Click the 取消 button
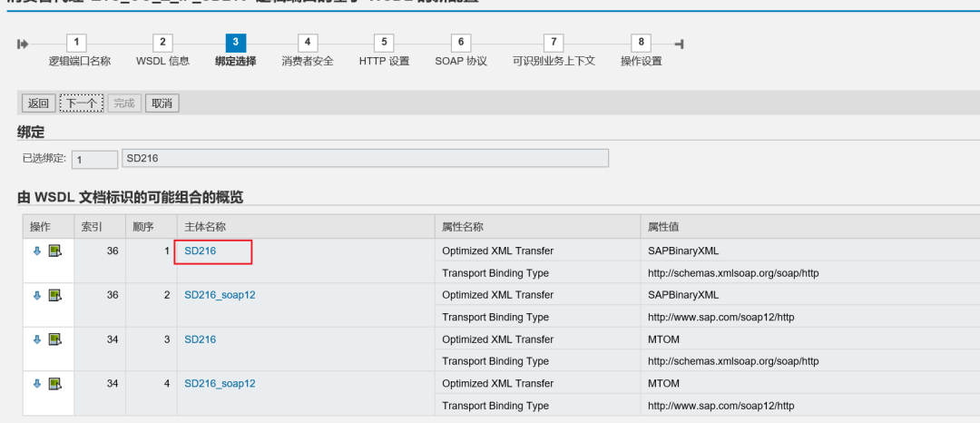980x423 pixels. coord(162,103)
